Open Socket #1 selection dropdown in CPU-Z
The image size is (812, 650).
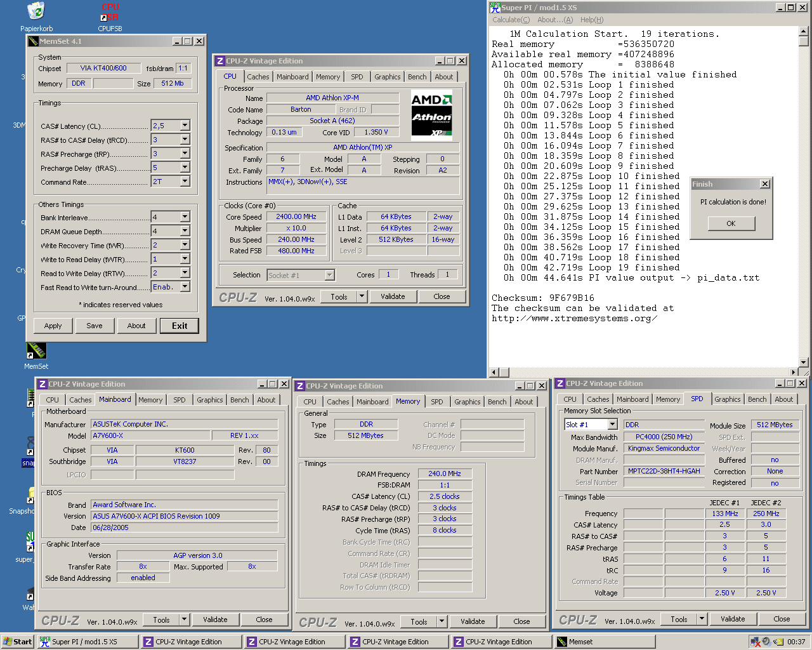[x=329, y=275]
